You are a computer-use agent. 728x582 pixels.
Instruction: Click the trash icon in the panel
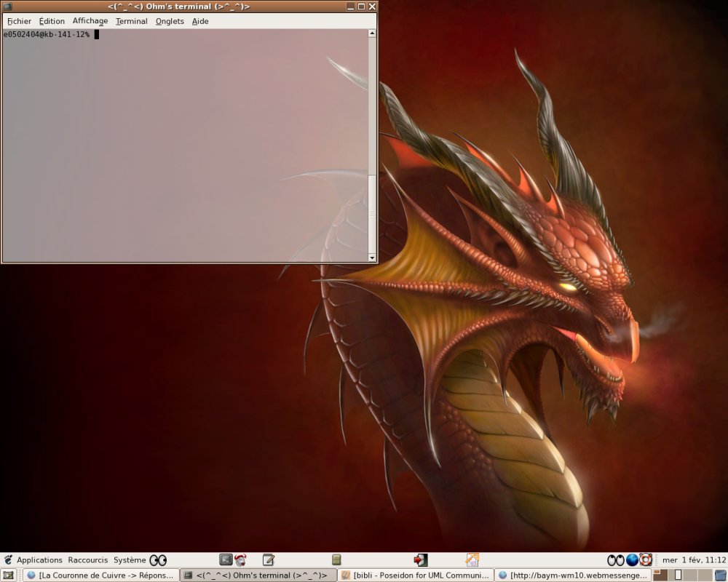pos(721,575)
